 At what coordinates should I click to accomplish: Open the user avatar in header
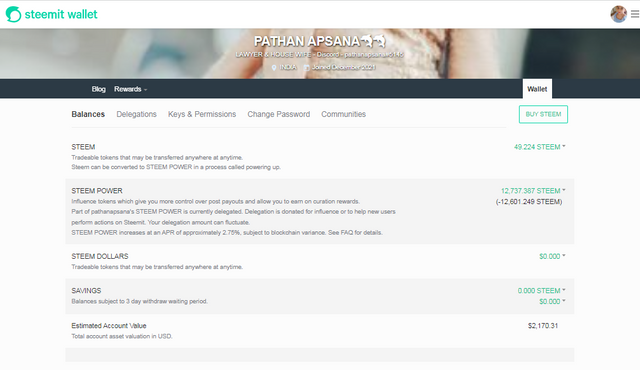[619, 14]
